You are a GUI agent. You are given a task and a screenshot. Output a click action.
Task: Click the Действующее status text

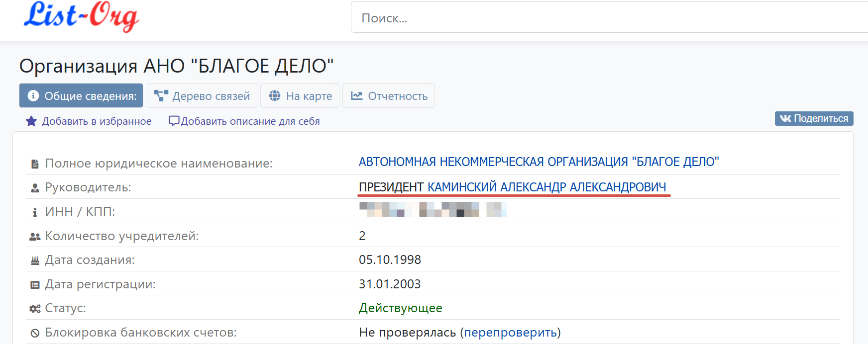[401, 308]
